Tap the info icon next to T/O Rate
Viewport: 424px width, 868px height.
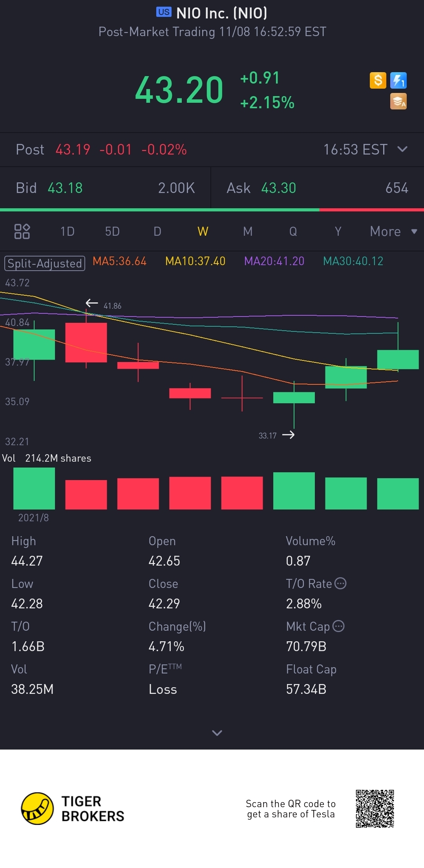click(x=340, y=583)
